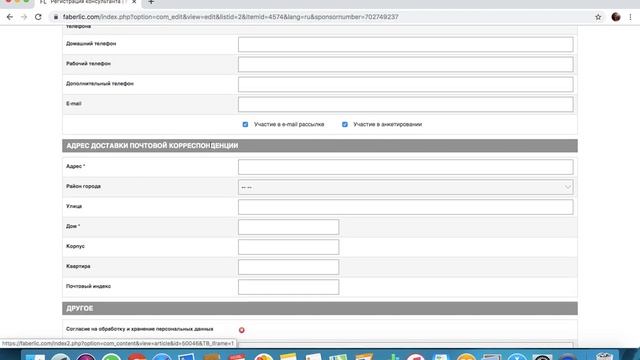The width and height of the screenshot is (640, 360).
Task: Go back with the browser back arrow
Action: click(10, 17)
